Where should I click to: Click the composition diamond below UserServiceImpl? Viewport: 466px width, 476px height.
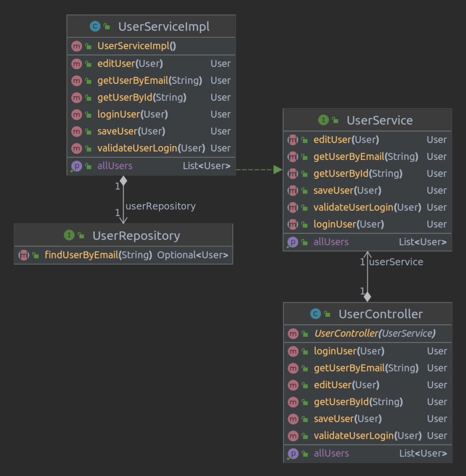(x=123, y=181)
